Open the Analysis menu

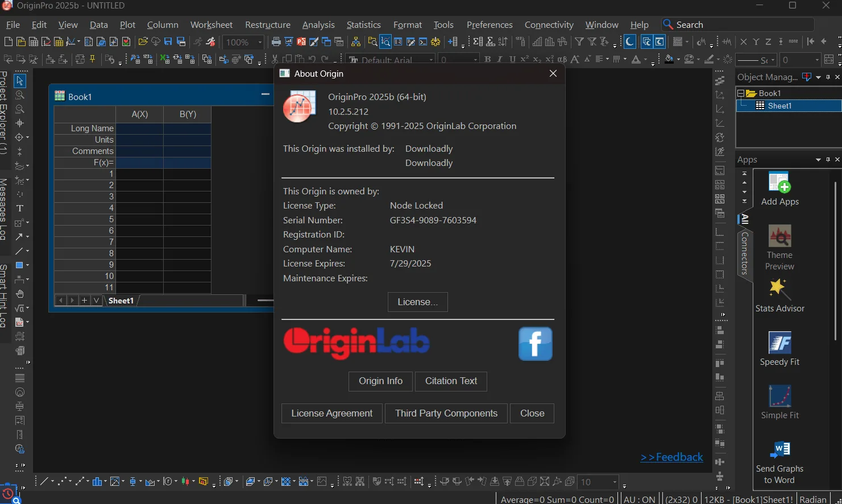tap(318, 25)
